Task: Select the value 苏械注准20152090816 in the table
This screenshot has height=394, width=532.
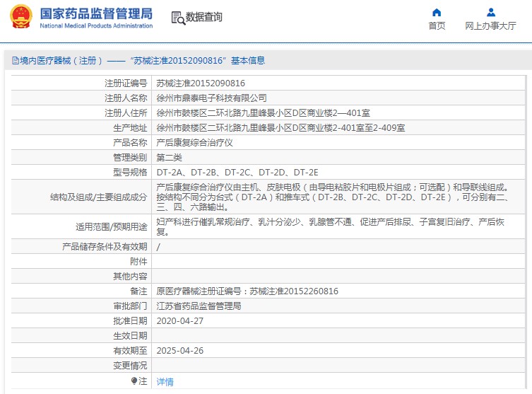Action: [x=201, y=83]
